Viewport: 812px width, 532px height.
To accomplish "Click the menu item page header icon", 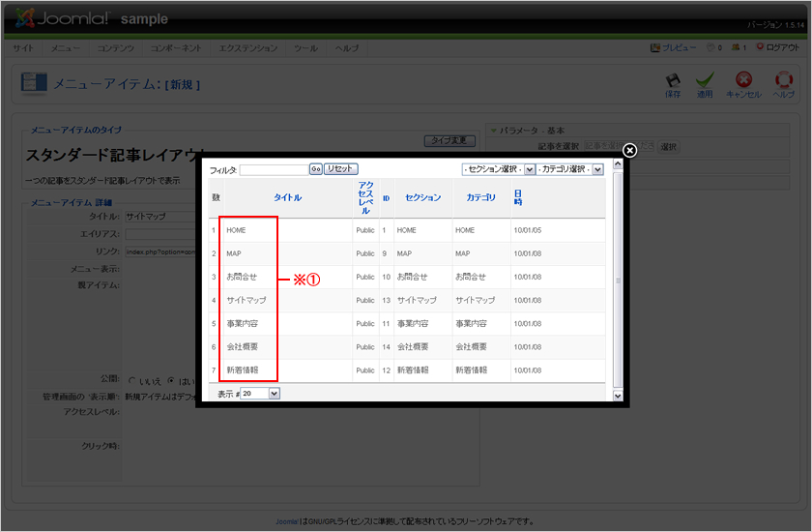I will (34, 83).
